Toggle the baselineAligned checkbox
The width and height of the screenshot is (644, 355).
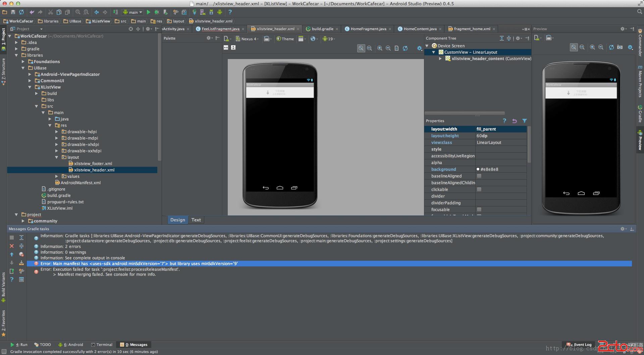click(x=479, y=176)
